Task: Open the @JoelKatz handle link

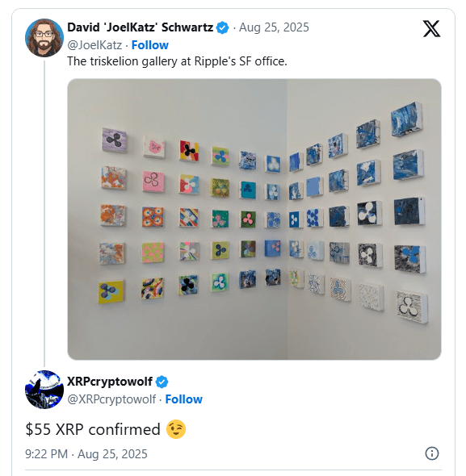Action: [94, 45]
